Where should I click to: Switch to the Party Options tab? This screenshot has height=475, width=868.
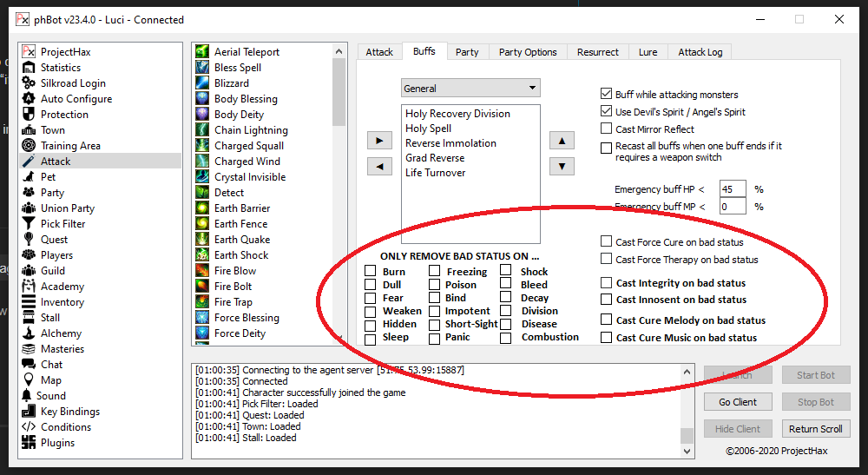coord(528,52)
